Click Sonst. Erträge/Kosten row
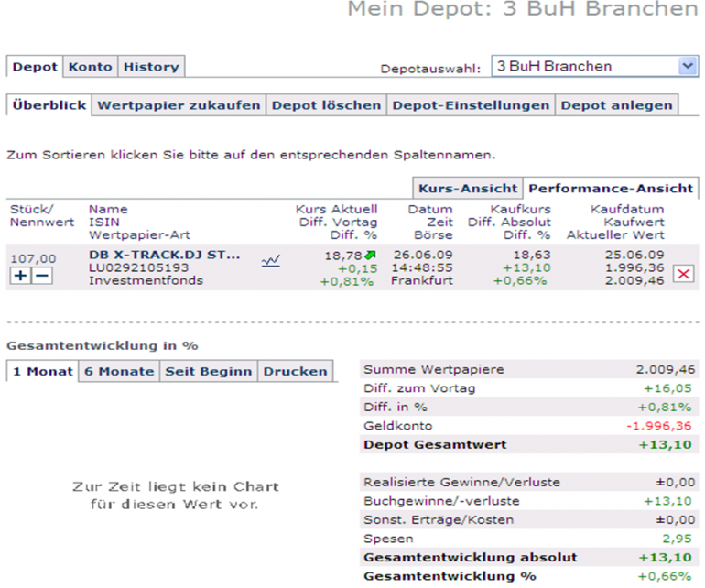Screen dimensions: 705x588 pos(529,519)
